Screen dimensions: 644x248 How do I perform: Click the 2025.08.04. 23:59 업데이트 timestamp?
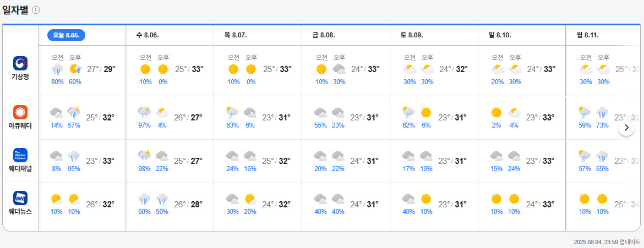(x=607, y=242)
